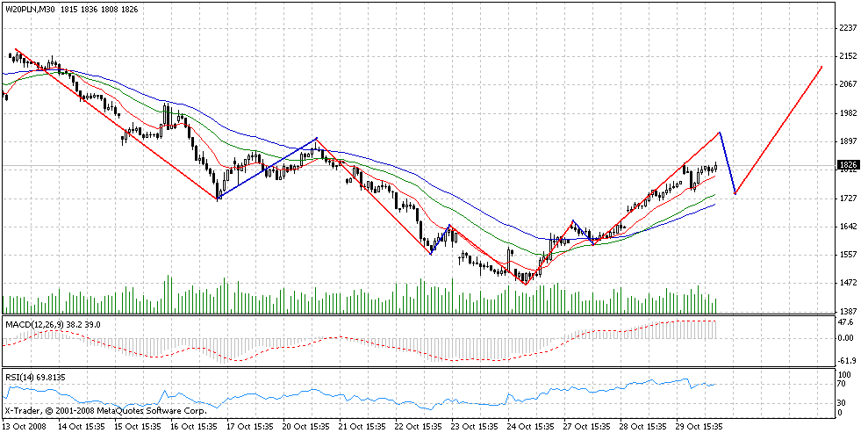Click the 24 Oct 15:35 time marker
The image size is (868, 433).
tap(529, 425)
